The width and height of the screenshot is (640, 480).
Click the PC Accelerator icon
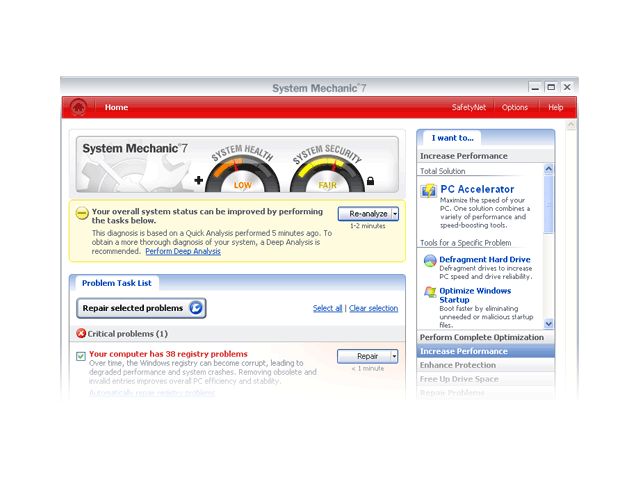click(429, 191)
